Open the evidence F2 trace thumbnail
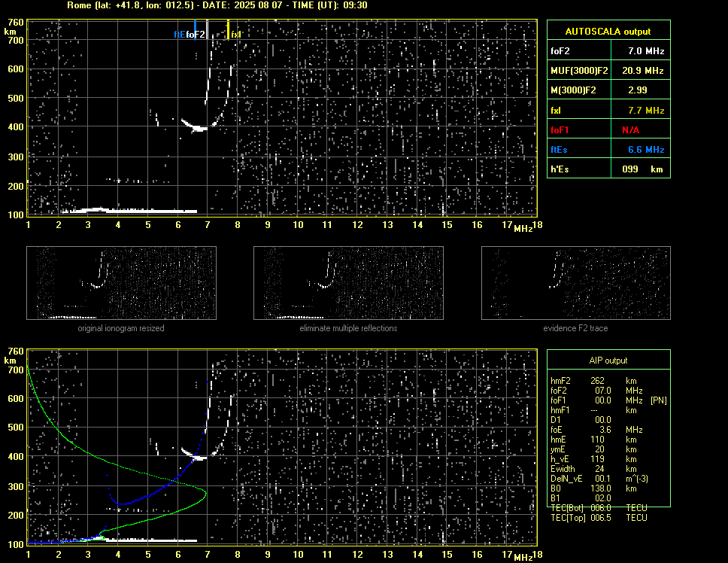 pos(576,283)
